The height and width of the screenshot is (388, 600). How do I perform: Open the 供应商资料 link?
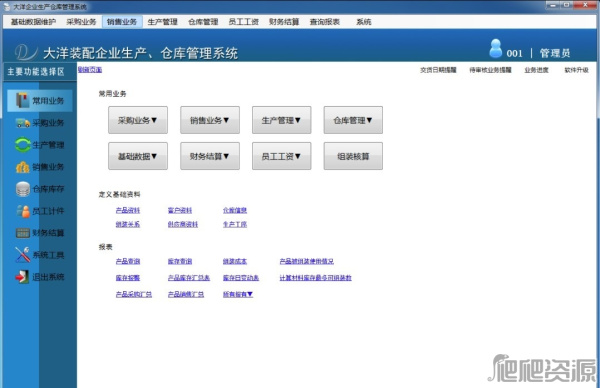point(183,224)
